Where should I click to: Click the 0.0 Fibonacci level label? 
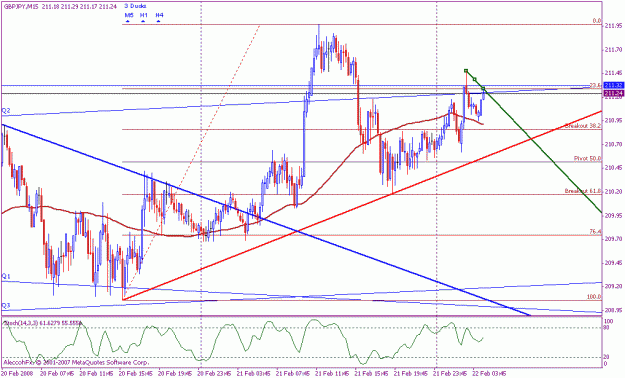coord(597,21)
